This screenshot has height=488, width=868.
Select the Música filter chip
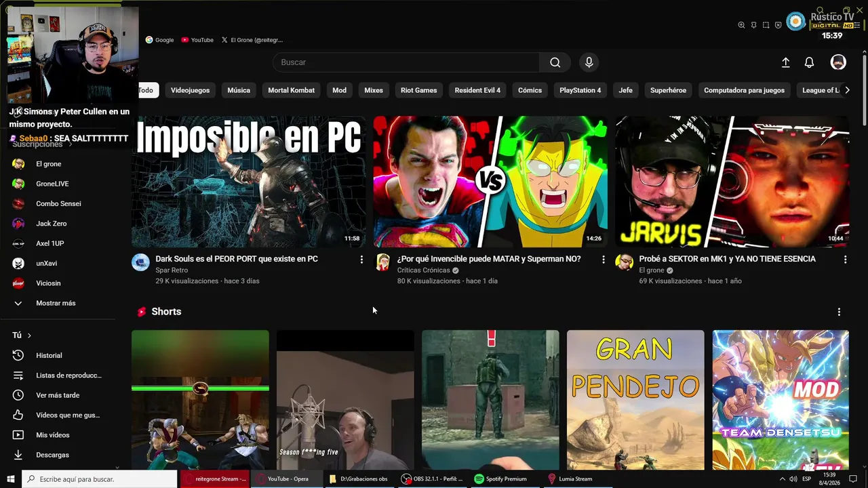click(239, 90)
